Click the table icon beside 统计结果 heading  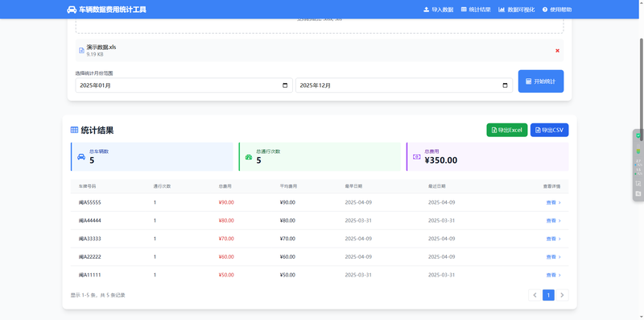(74, 130)
